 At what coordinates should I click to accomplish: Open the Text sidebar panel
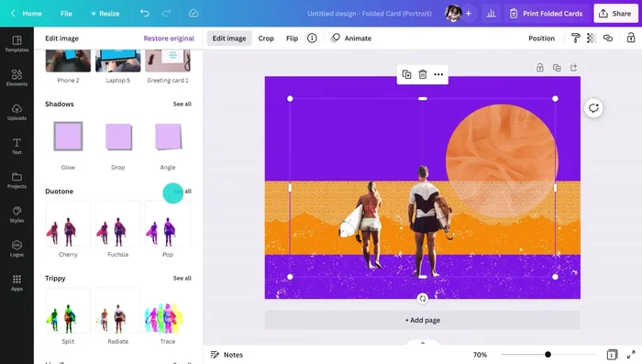(x=17, y=146)
